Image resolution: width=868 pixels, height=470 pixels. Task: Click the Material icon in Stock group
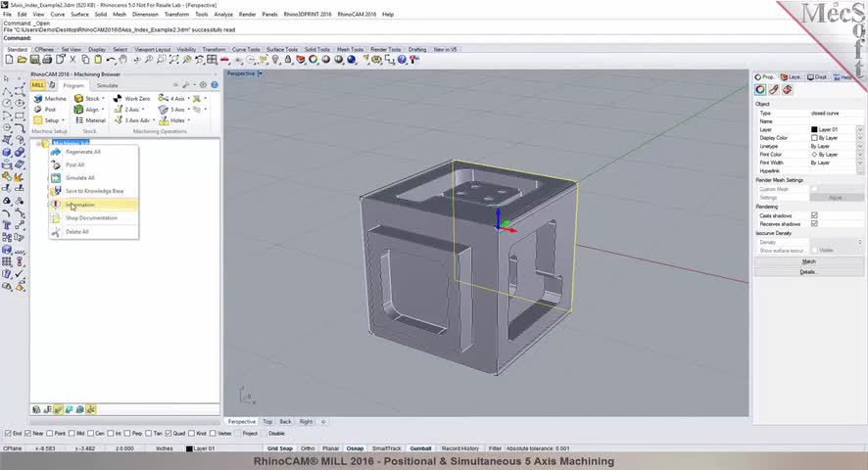click(79, 120)
